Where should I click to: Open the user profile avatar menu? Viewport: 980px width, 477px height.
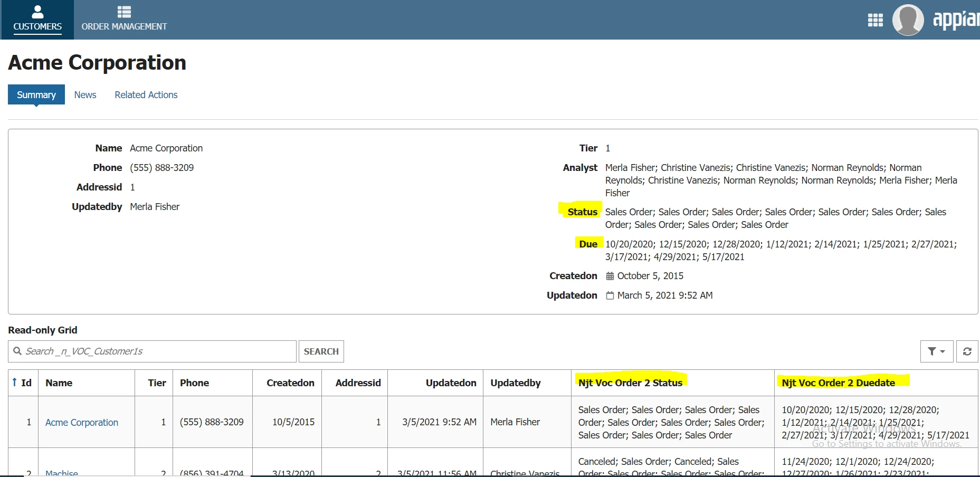point(908,20)
